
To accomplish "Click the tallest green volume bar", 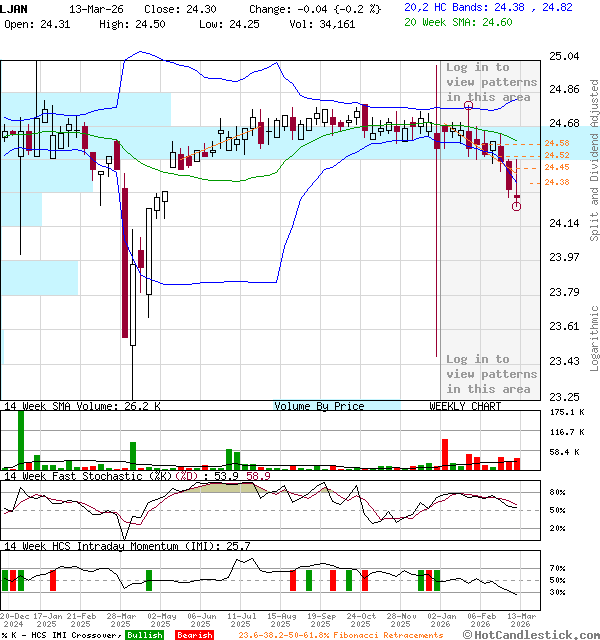I will click(21, 440).
